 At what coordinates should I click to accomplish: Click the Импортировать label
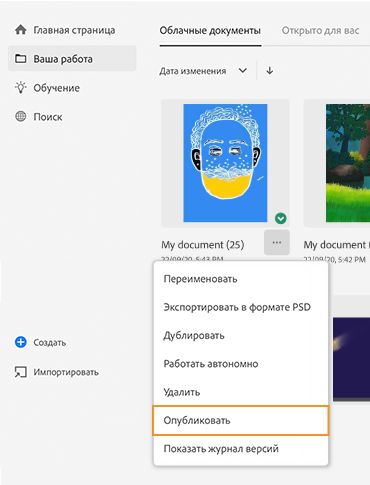click(66, 372)
